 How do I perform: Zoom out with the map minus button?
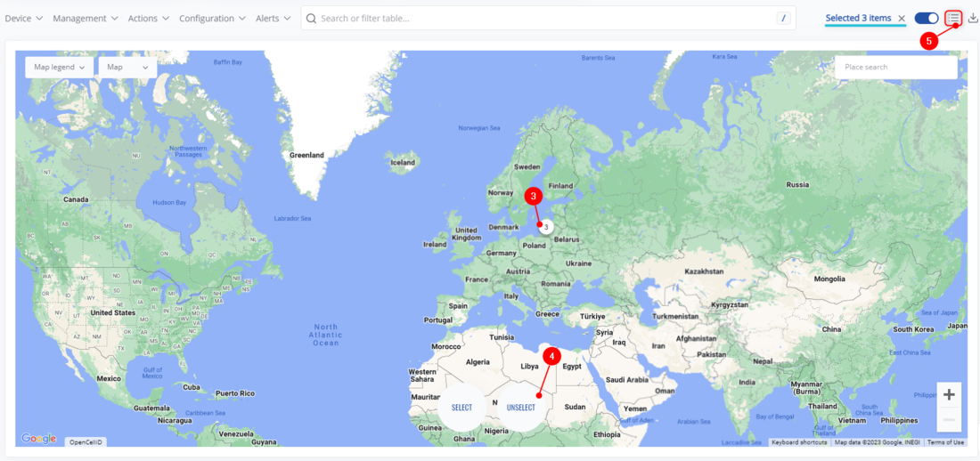(949, 419)
